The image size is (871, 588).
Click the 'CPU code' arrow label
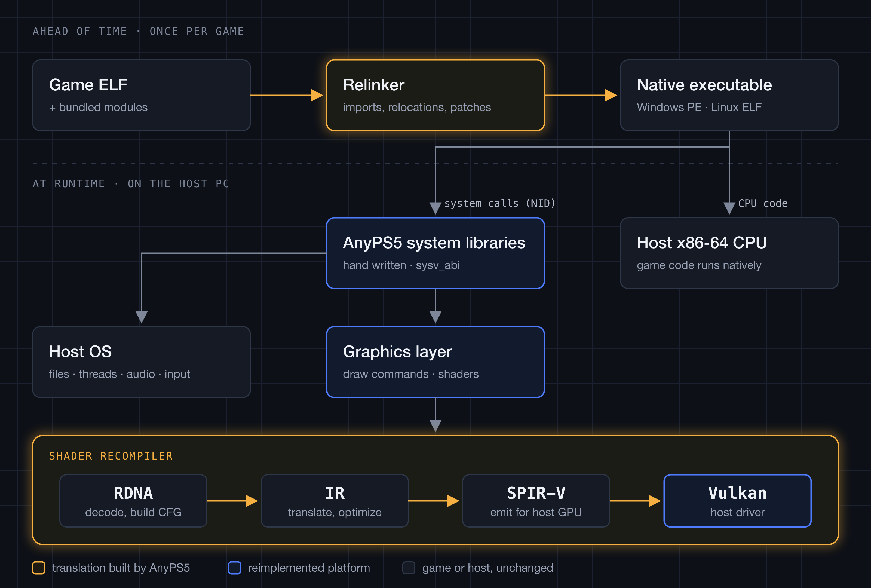tap(763, 204)
